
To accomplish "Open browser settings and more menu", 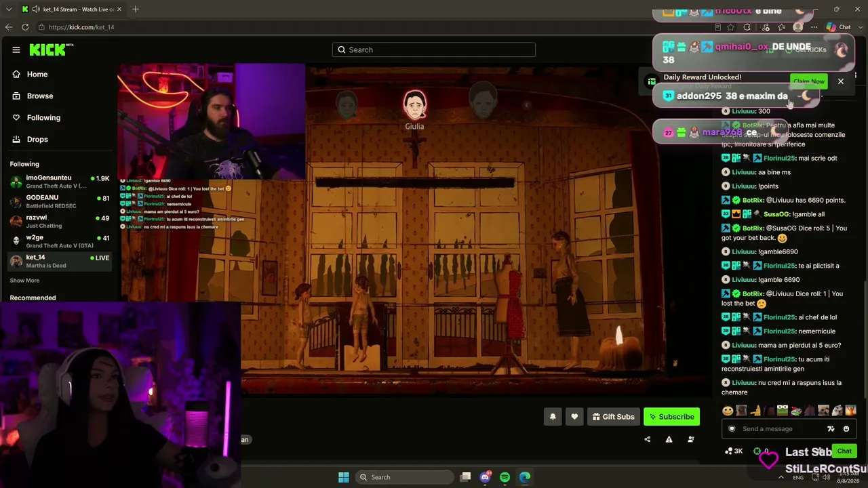I will pos(814,27).
